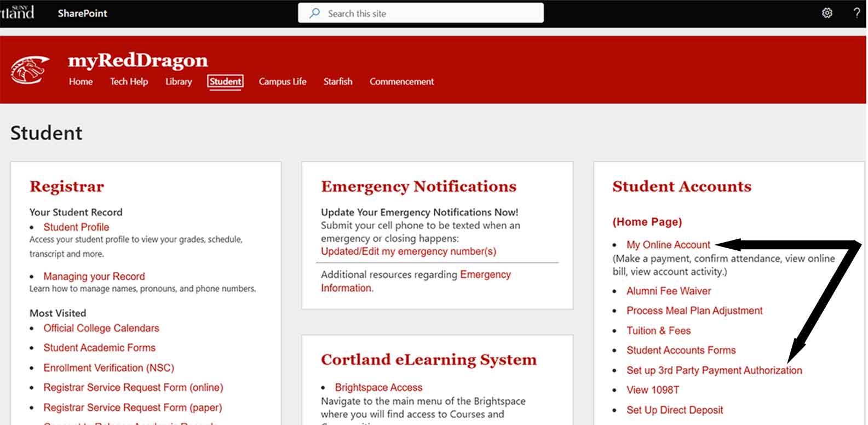Open the Set Up Direct Deposit link
The image size is (868, 425).
675,410
